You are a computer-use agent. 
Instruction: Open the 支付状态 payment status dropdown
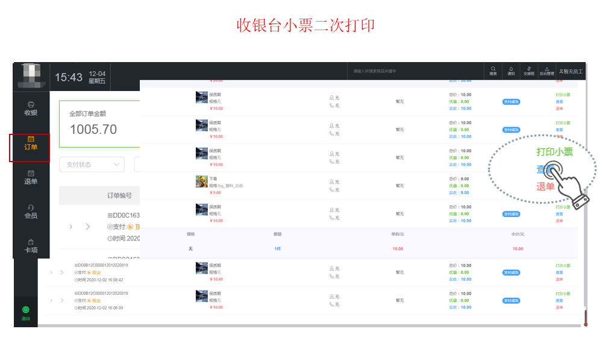[x=92, y=165]
